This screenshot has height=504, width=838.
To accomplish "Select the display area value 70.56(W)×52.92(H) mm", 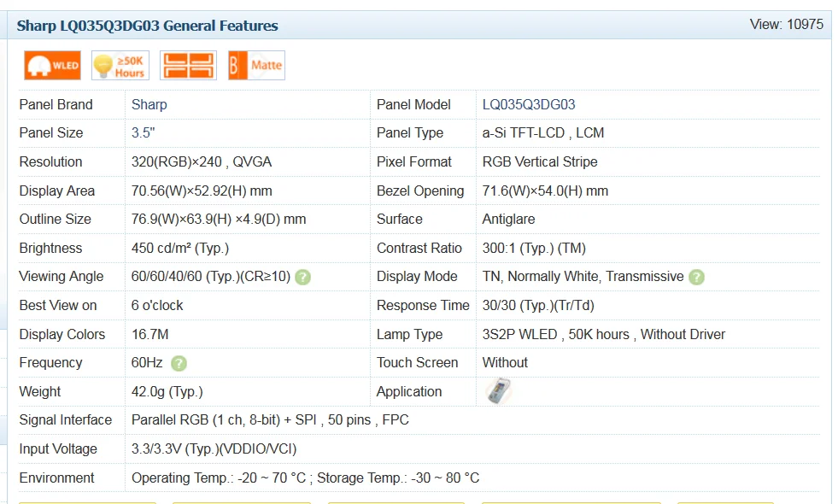I will 202,190.
